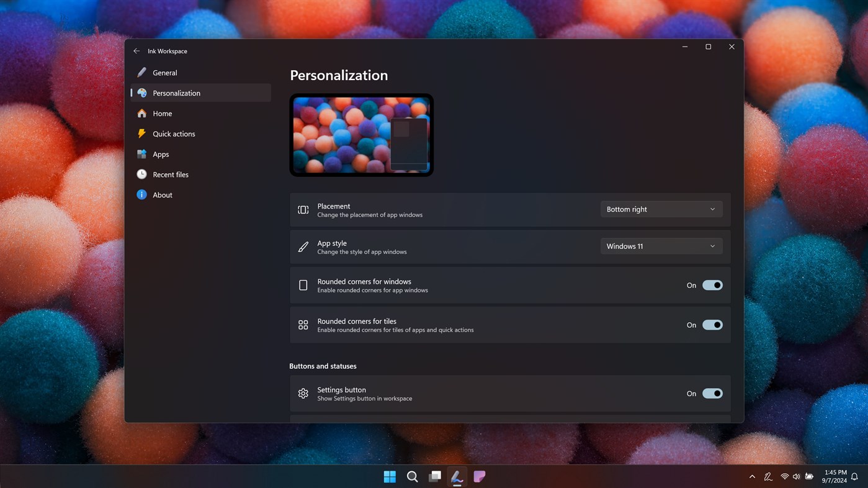Click "Change the placement of app windows" text
The width and height of the screenshot is (868, 488).
(x=370, y=215)
